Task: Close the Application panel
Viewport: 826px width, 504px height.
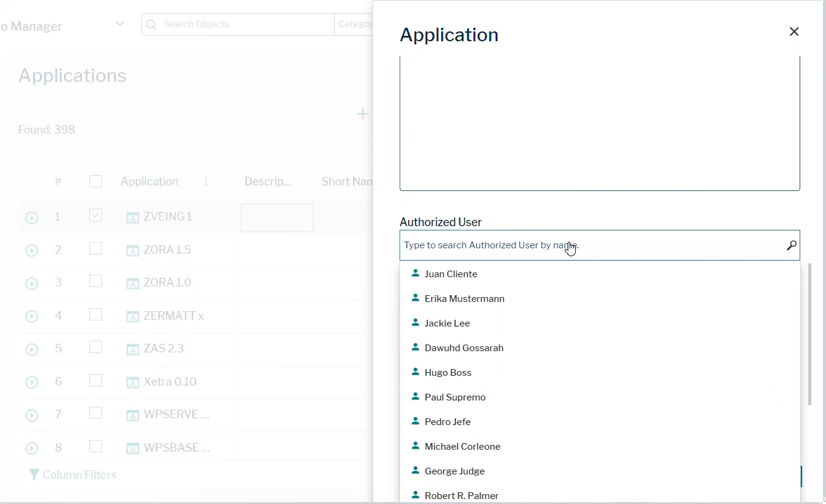Action: [x=794, y=31]
